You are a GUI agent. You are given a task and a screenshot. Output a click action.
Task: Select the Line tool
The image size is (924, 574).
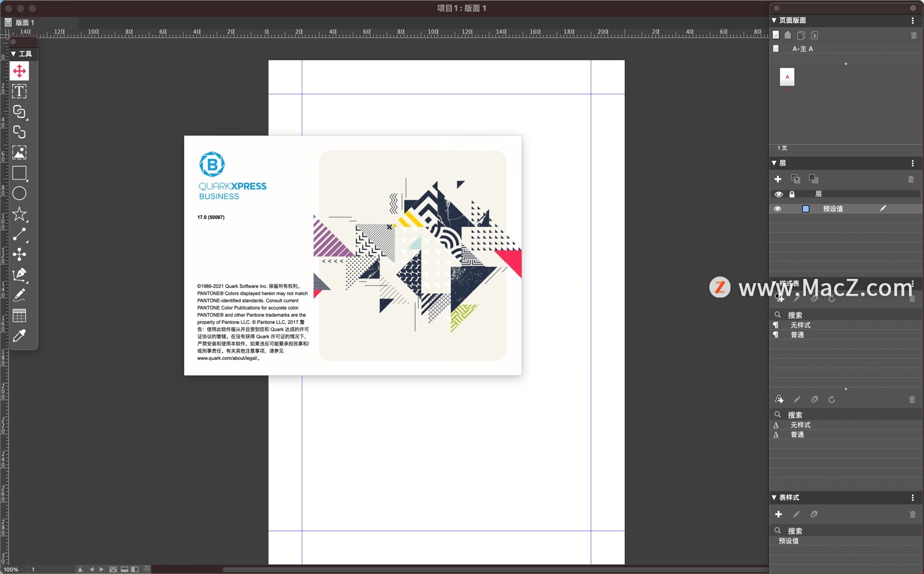19,235
